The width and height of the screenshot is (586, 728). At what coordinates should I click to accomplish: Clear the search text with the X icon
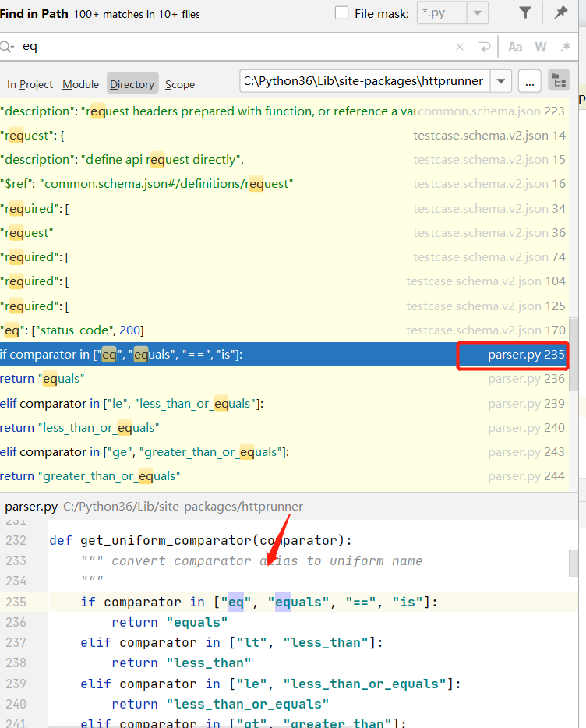tap(460, 47)
